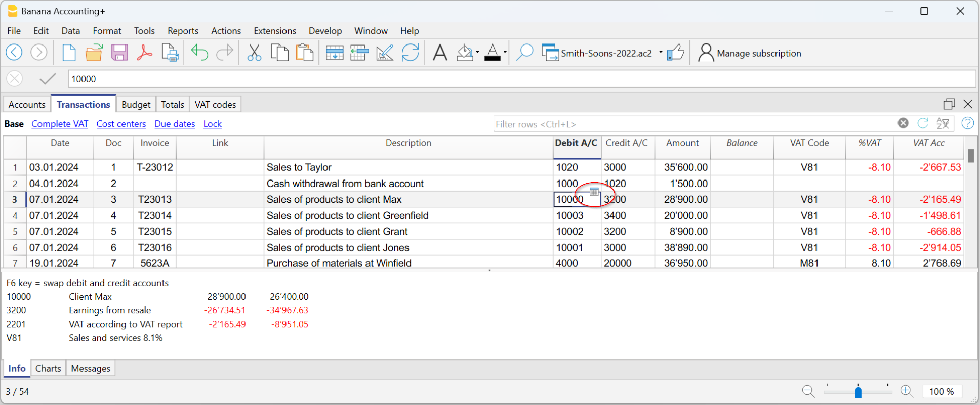Click the delete rows toolbar icon
The width and height of the screenshot is (980, 405).
coord(359,52)
